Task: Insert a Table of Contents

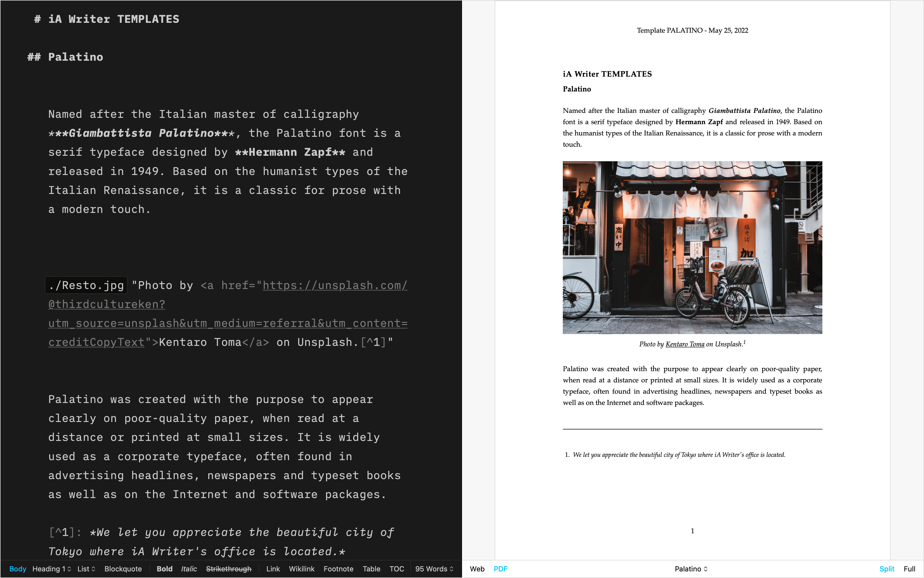Action: 397,569
